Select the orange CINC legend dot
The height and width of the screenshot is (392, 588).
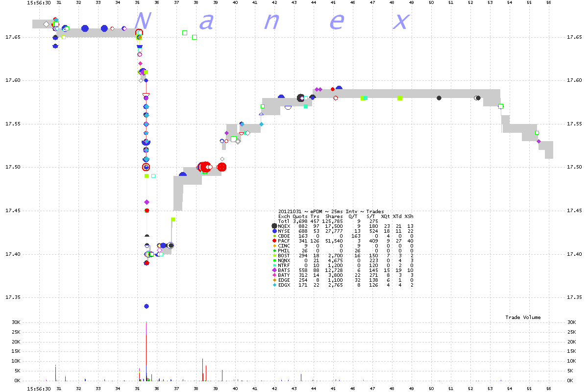(x=274, y=245)
